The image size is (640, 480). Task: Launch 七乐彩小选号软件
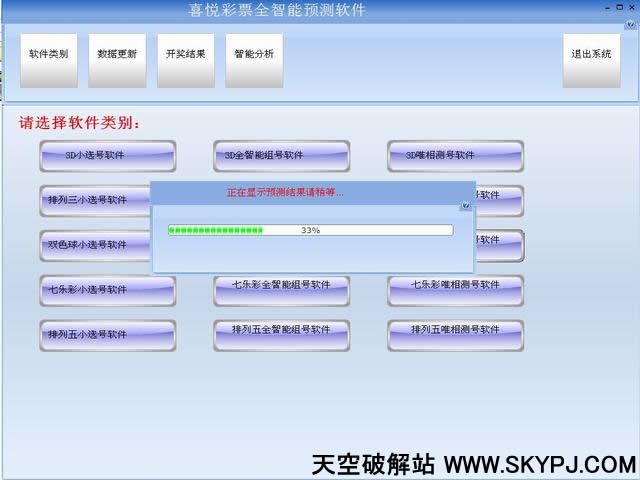(x=108, y=290)
